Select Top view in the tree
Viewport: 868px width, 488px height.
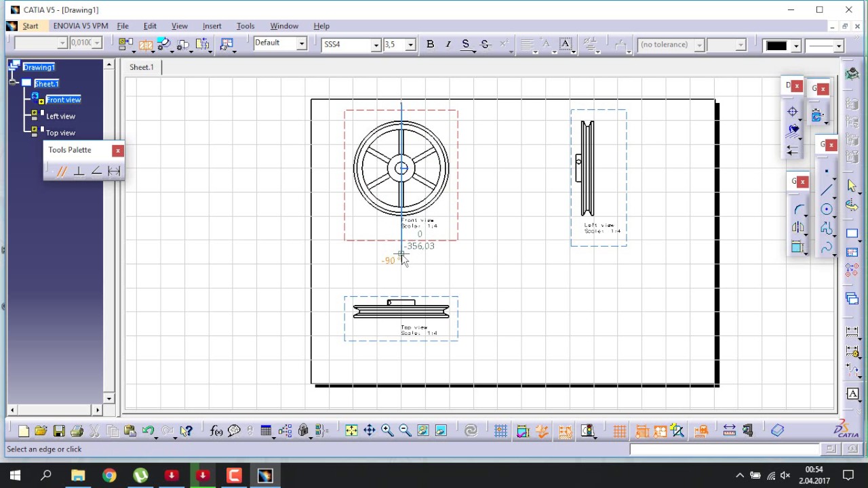60,133
